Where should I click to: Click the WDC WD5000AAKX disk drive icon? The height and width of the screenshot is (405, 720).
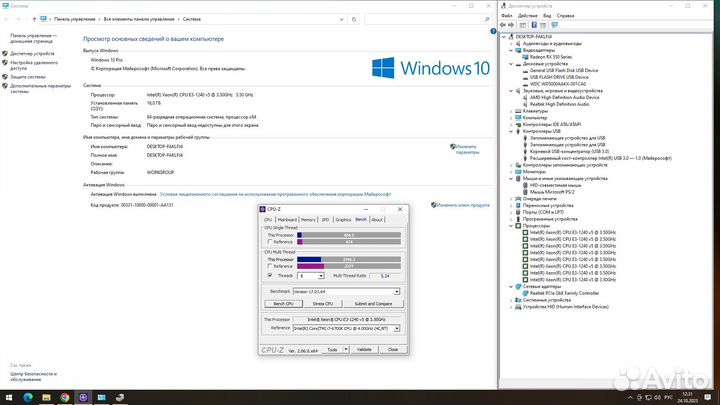tap(525, 84)
